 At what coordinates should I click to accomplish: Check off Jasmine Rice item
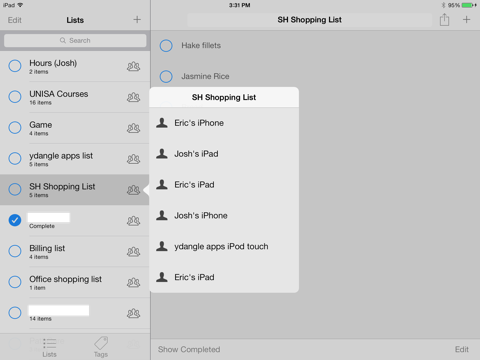pyautogui.click(x=166, y=76)
